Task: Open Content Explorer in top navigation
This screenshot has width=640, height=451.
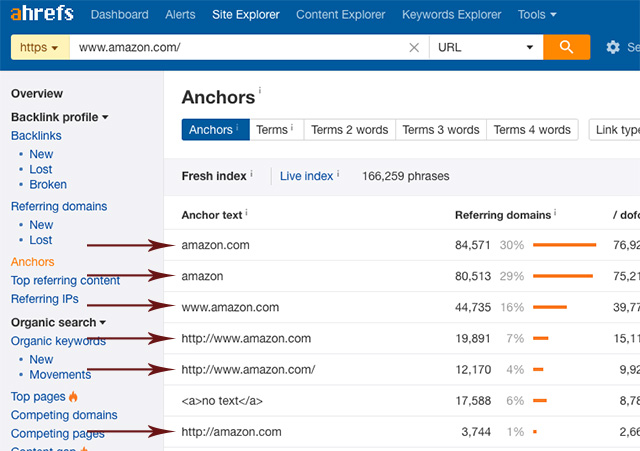Action: pyautogui.click(x=340, y=15)
